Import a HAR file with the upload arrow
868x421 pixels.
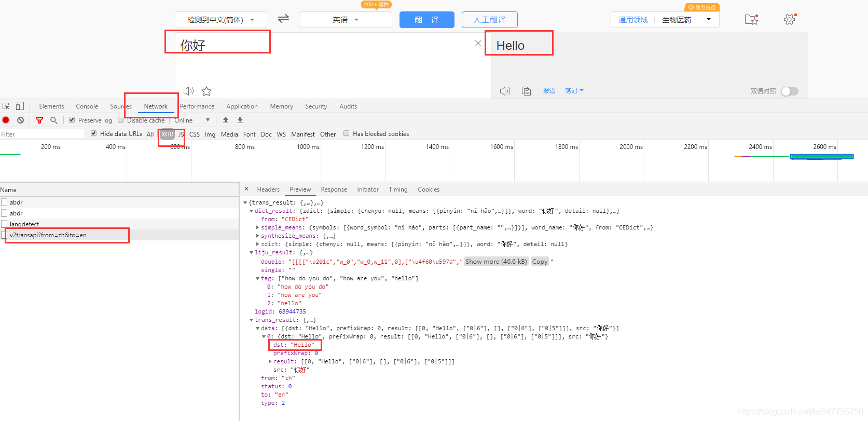(226, 120)
